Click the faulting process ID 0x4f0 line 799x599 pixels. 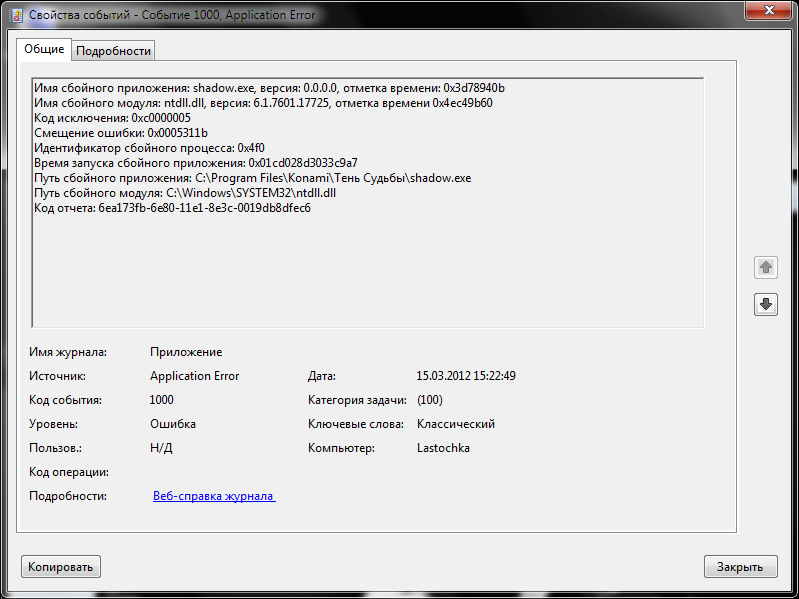tap(149, 148)
